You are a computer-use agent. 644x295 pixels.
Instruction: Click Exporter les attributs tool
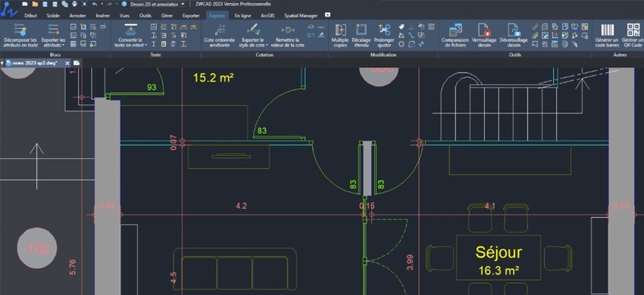pyautogui.click(x=53, y=36)
